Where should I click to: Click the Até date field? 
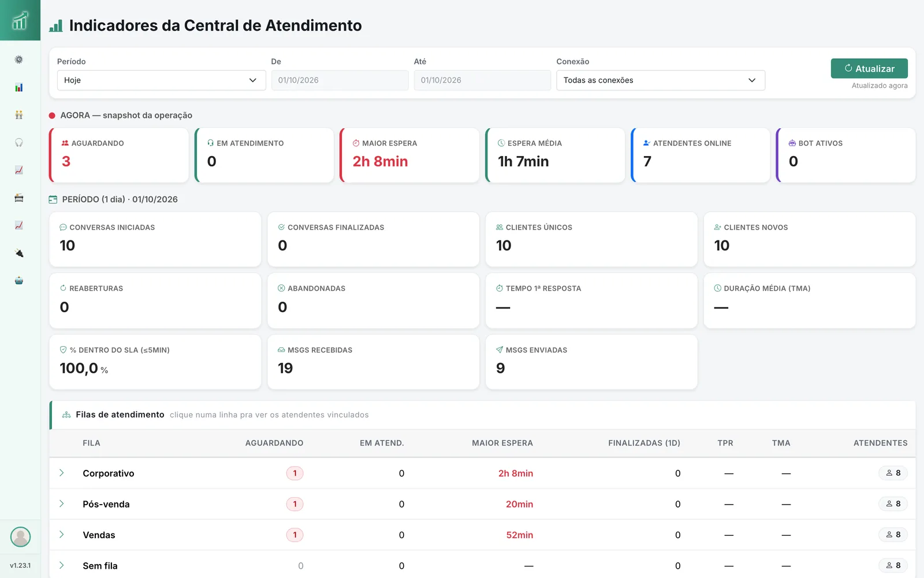coord(482,80)
